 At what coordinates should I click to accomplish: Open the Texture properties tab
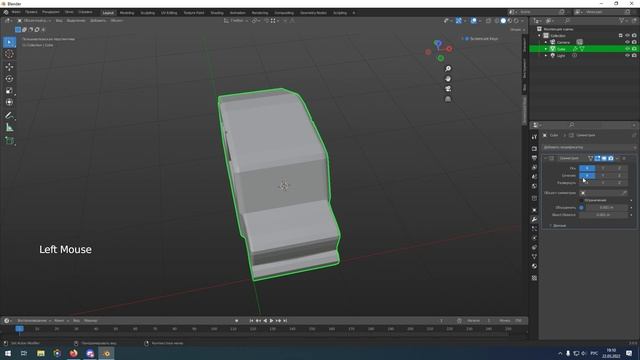point(534,278)
